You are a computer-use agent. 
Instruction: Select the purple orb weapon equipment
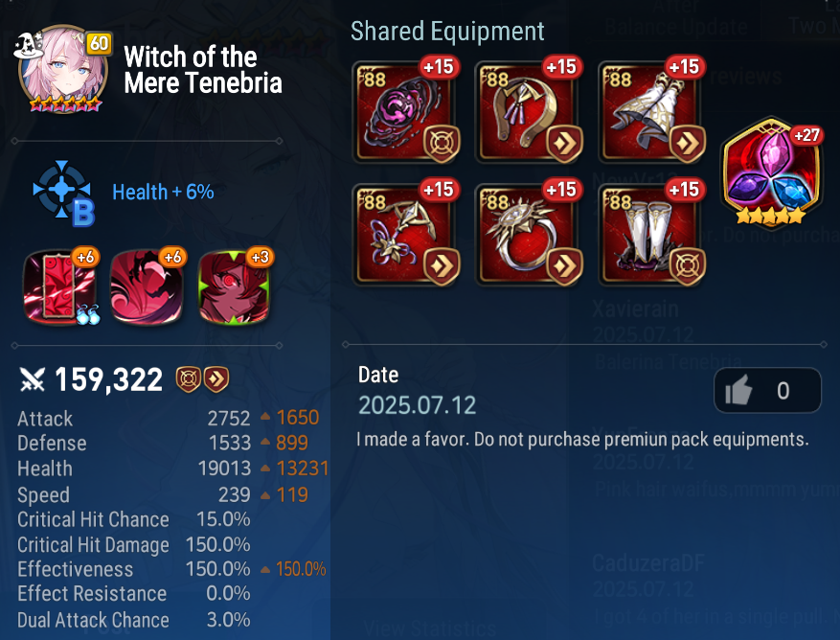tap(405, 111)
